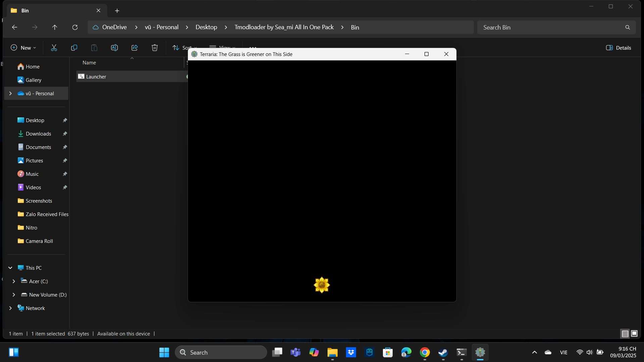
Task: Expand the vũ - Personal tree node
Action: (10, 93)
